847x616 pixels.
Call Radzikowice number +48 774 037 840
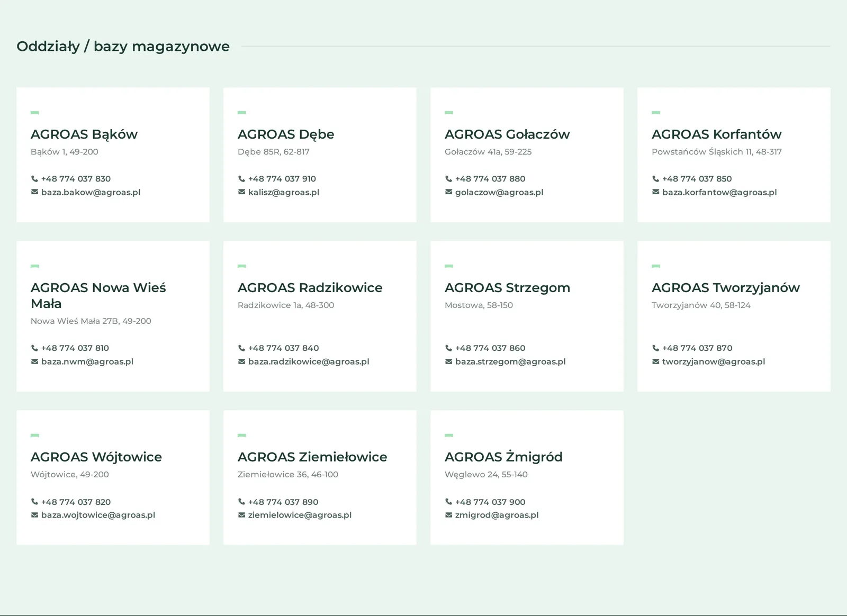[x=283, y=348]
